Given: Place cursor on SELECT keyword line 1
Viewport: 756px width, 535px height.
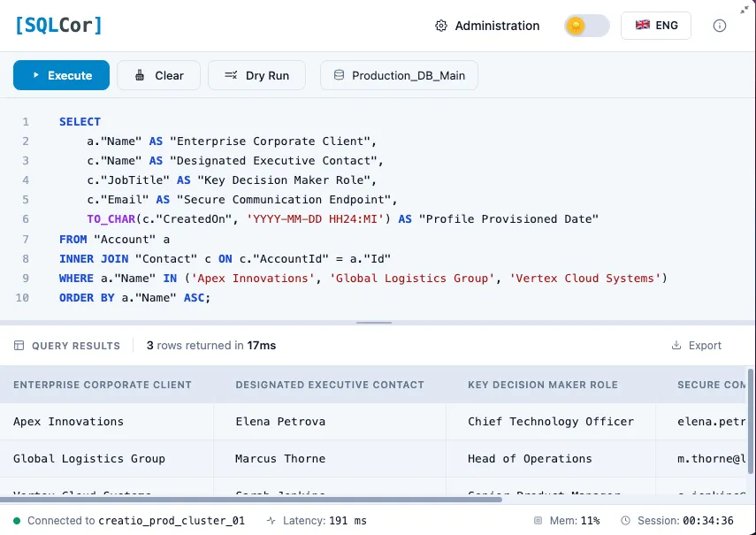Looking at the screenshot, I should click(x=80, y=121).
